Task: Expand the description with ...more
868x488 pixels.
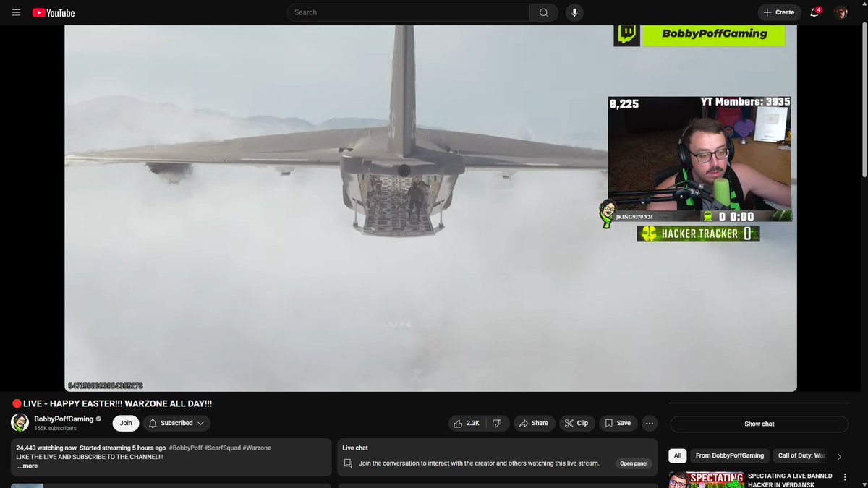Action: [27, 466]
